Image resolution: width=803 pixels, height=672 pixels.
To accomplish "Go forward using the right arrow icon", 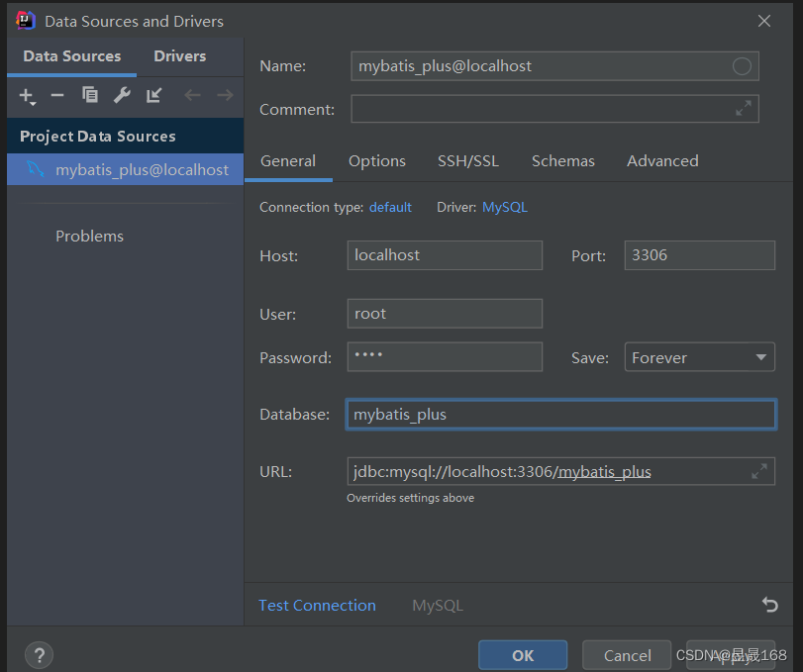I will 225,95.
